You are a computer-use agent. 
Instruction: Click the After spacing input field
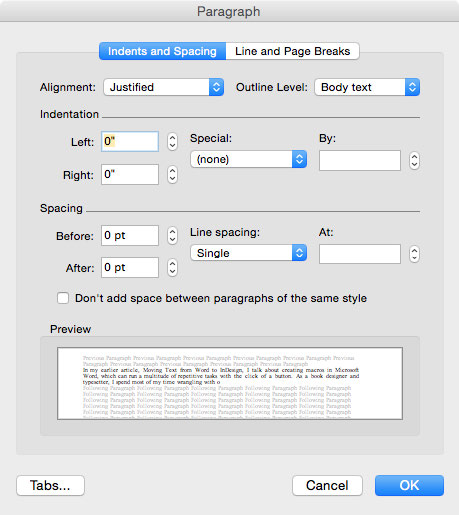tap(130, 267)
